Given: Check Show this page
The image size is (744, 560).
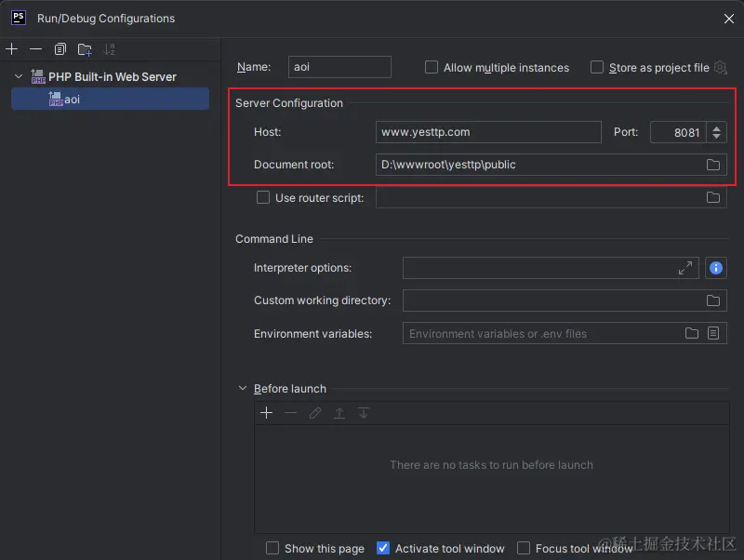Looking at the screenshot, I should click(x=272, y=548).
